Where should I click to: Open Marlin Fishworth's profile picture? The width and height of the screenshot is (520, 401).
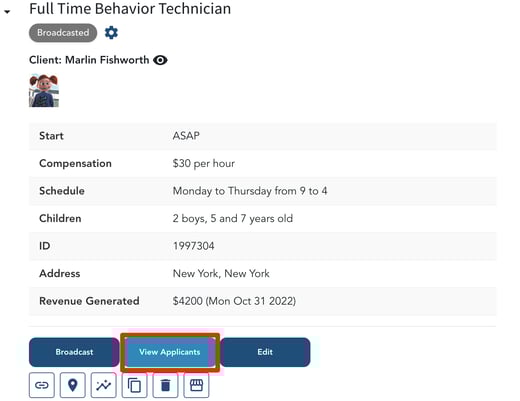pos(44,91)
